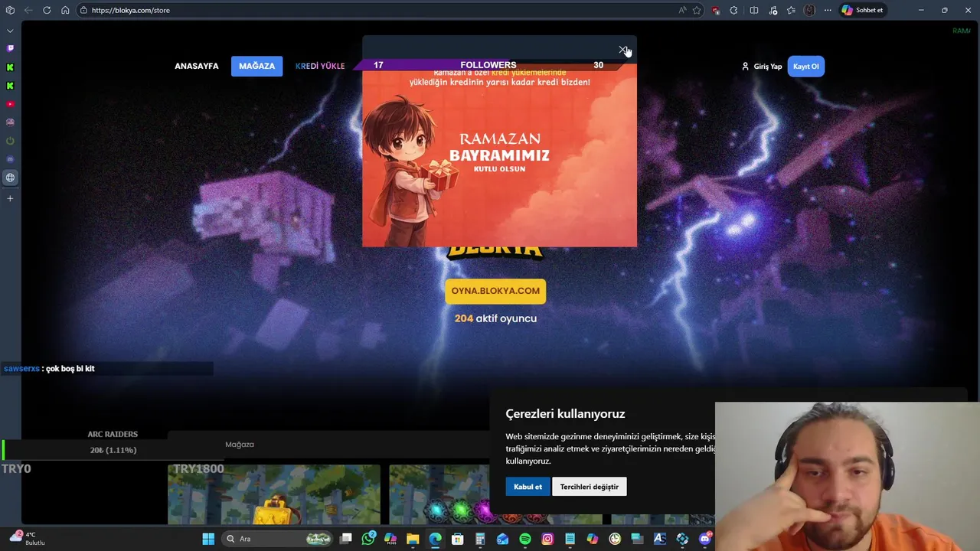
Task: Switch to the YouTube vertical tab
Action: [x=10, y=104]
